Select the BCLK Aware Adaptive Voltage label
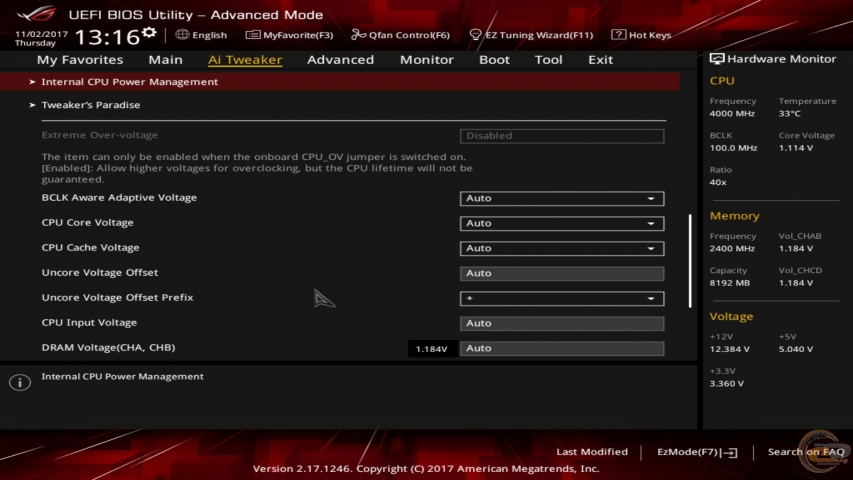 pos(119,197)
